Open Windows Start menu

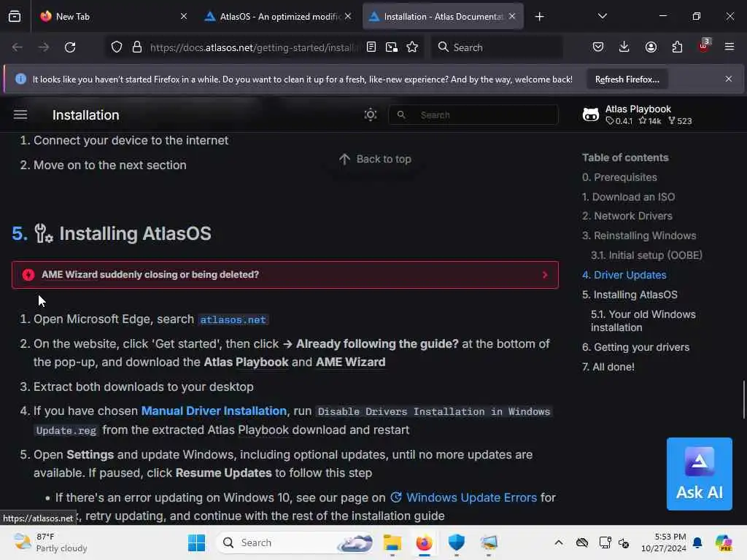pos(196,542)
